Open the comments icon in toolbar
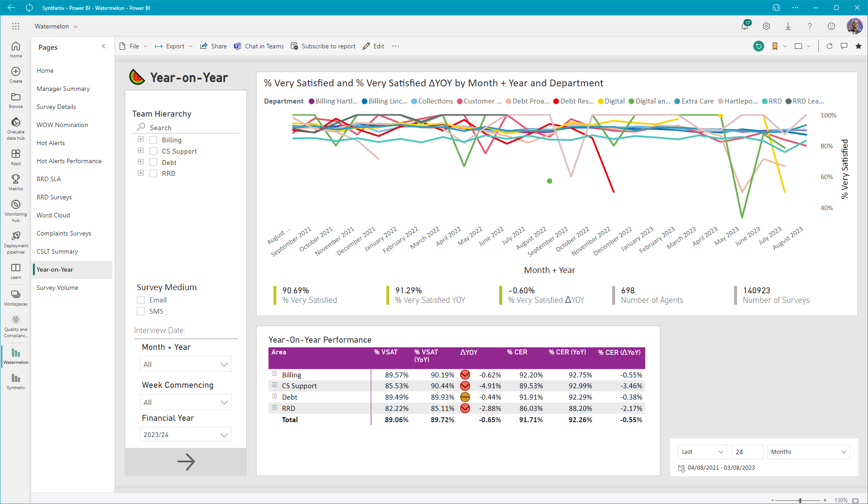The height and width of the screenshot is (504, 868). point(844,46)
